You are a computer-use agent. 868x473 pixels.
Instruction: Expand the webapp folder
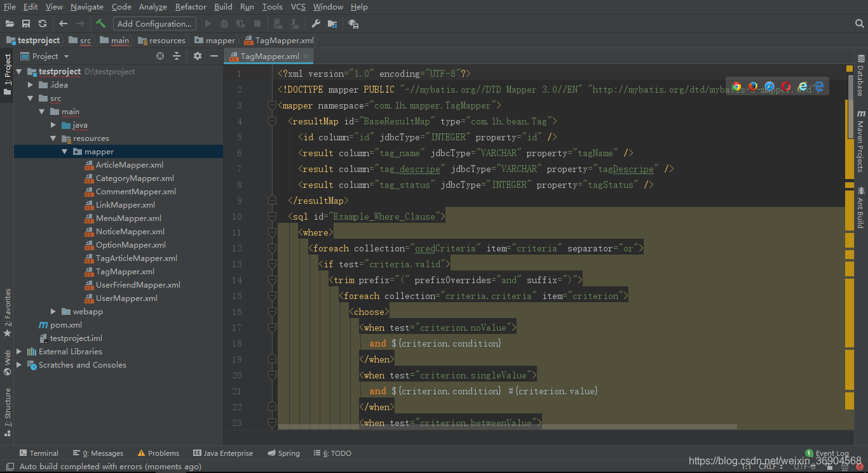[53, 312]
